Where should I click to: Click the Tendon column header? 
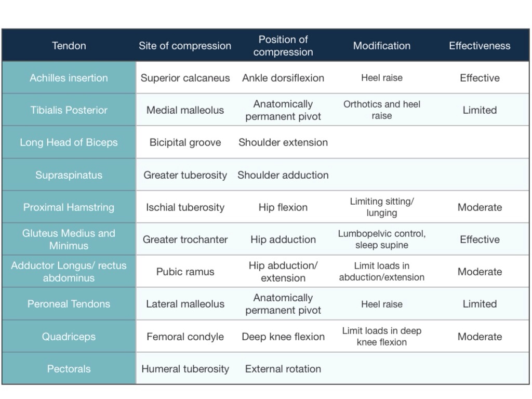69,46
